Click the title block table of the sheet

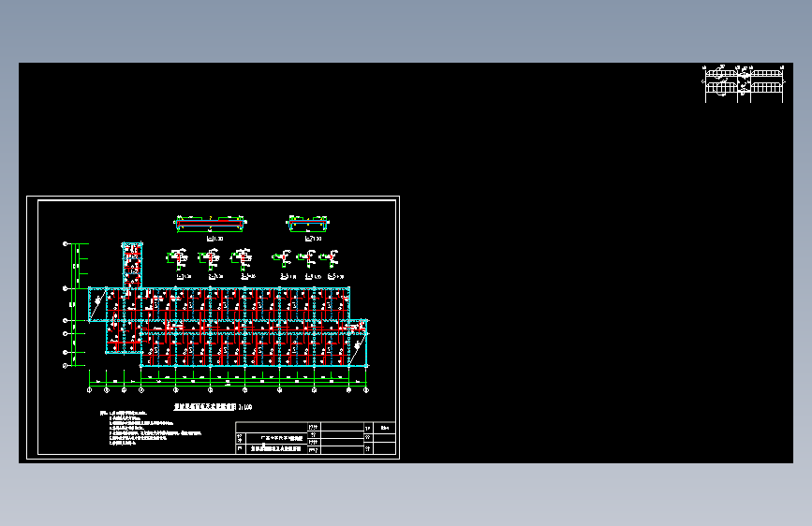(x=316, y=438)
